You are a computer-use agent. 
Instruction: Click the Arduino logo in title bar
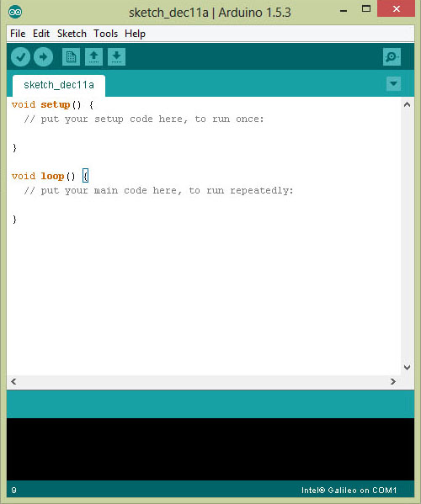15,13
